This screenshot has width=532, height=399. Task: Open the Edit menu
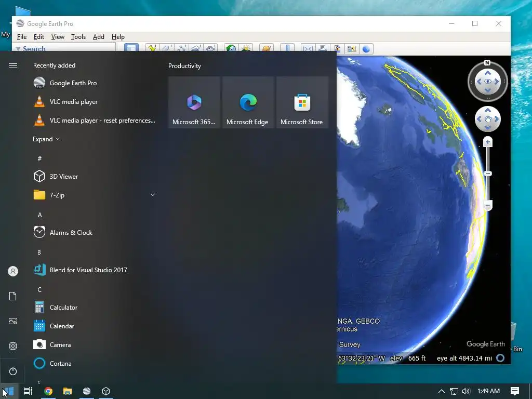pos(38,37)
